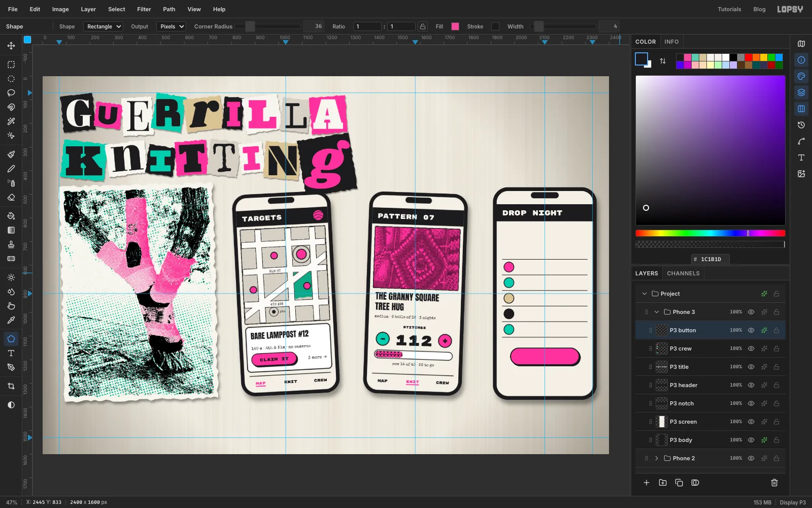Open the Pixels output dropdown
The height and width of the screenshot is (508, 812).
click(171, 26)
